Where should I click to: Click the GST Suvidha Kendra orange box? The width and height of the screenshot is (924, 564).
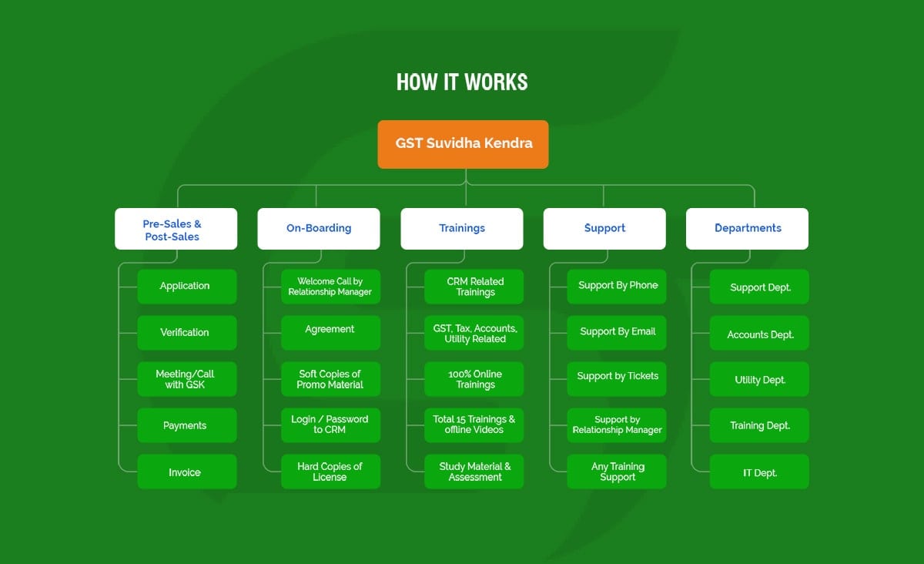(x=463, y=144)
